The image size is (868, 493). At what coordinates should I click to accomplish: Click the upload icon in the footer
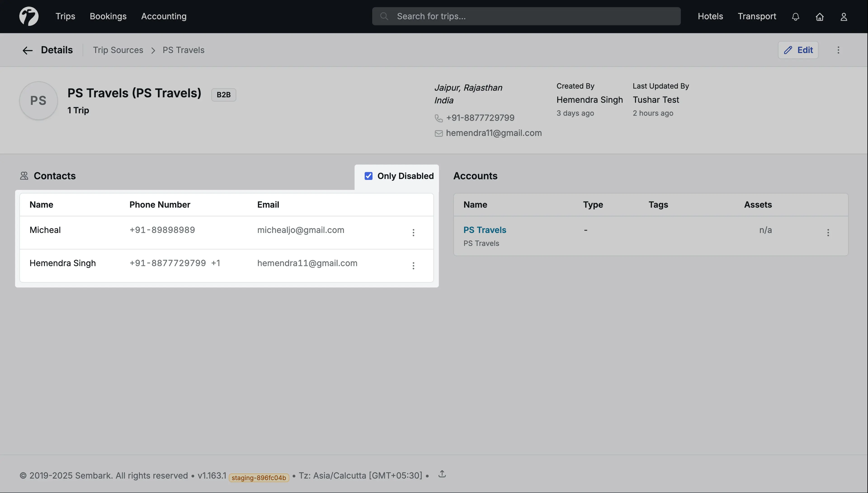click(442, 474)
